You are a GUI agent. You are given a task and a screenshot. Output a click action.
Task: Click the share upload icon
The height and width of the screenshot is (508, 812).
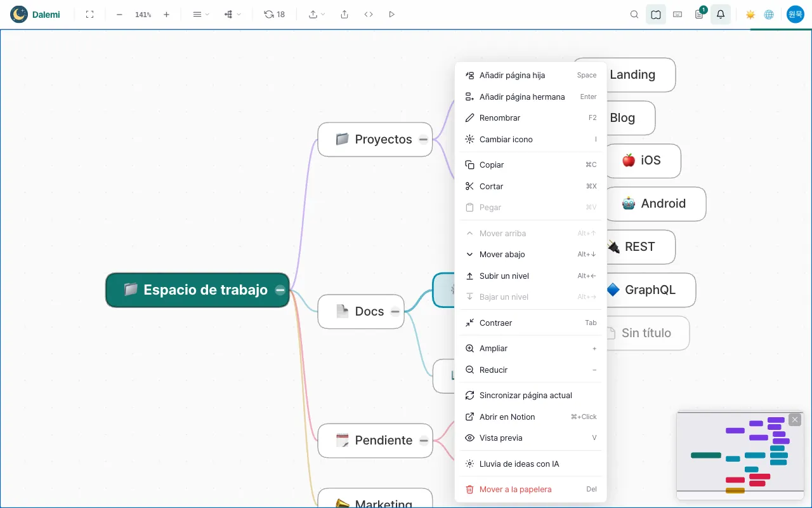point(344,14)
